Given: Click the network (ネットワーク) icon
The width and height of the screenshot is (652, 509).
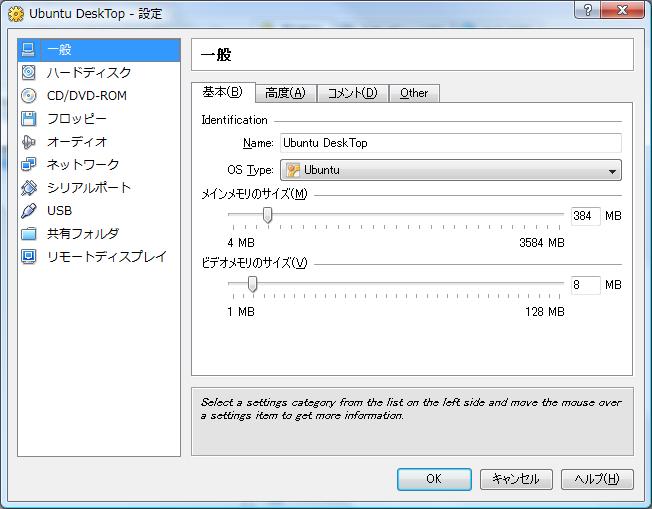Looking at the screenshot, I should click(28, 165).
